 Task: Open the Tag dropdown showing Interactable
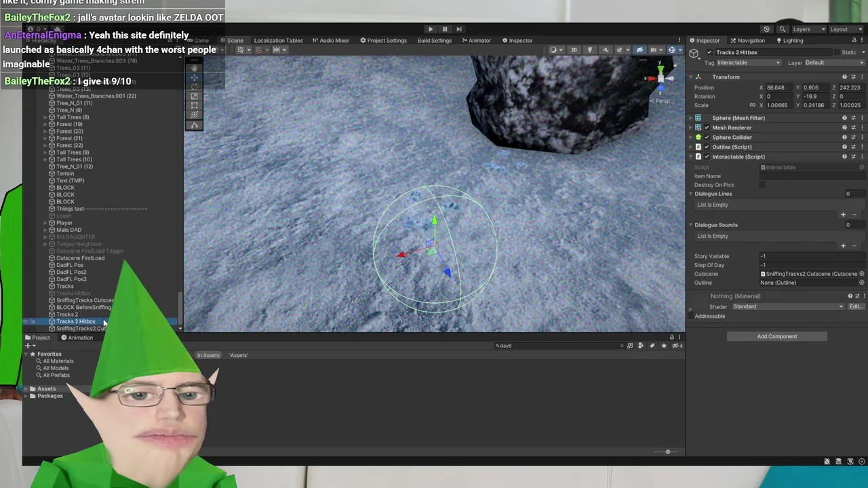coord(749,63)
